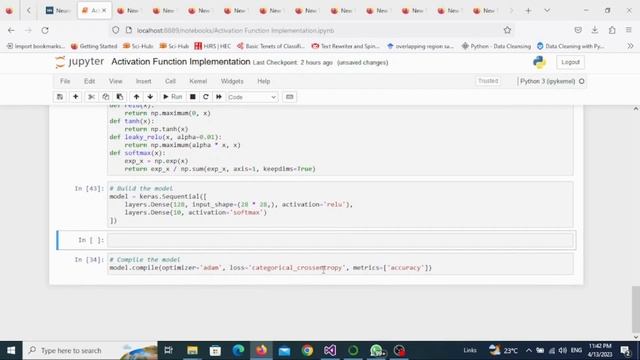This screenshot has width=640, height=360.
Task: Rename notebook title Activation Function Implementation
Action: 180,62
